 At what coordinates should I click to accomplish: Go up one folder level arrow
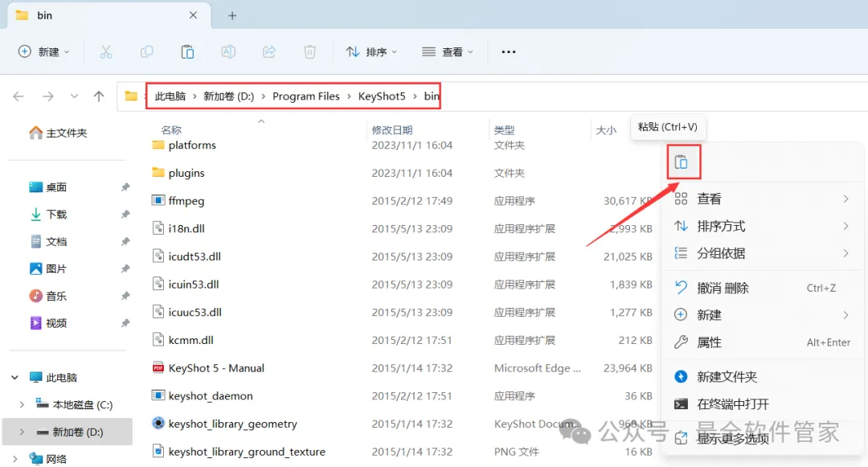(x=99, y=96)
